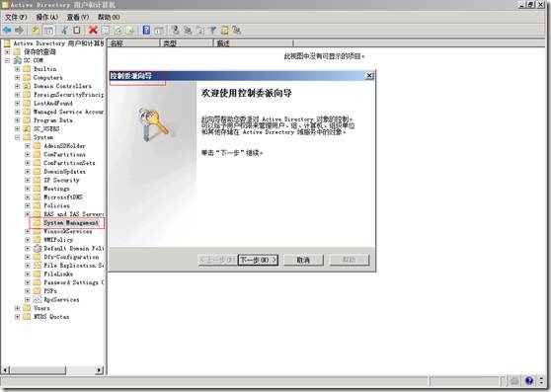Go back using the blue back arrow
This screenshot has height=392, width=551.
pos(7,31)
